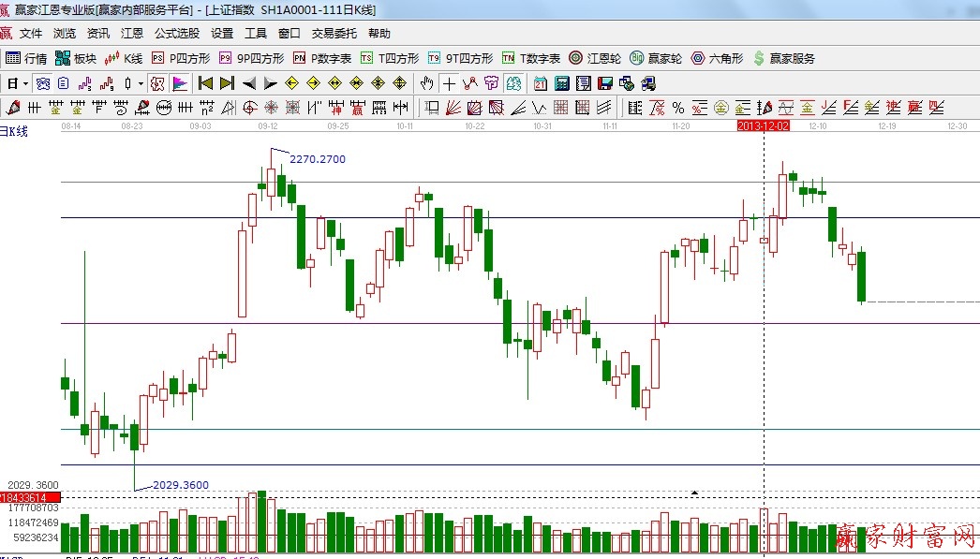Open the 公式选股 menu
The width and height of the screenshot is (980, 559).
tap(176, 33)
